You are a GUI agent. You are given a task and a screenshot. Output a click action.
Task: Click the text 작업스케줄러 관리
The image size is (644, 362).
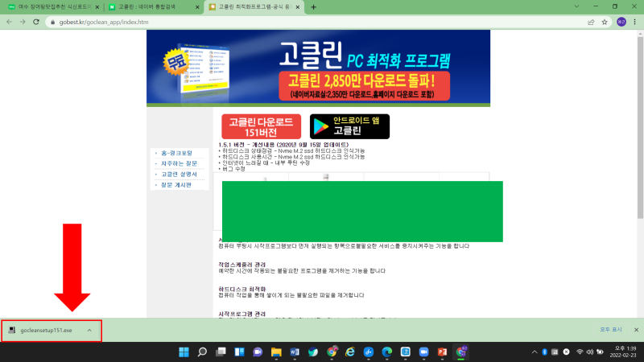[x=242, y=265]
